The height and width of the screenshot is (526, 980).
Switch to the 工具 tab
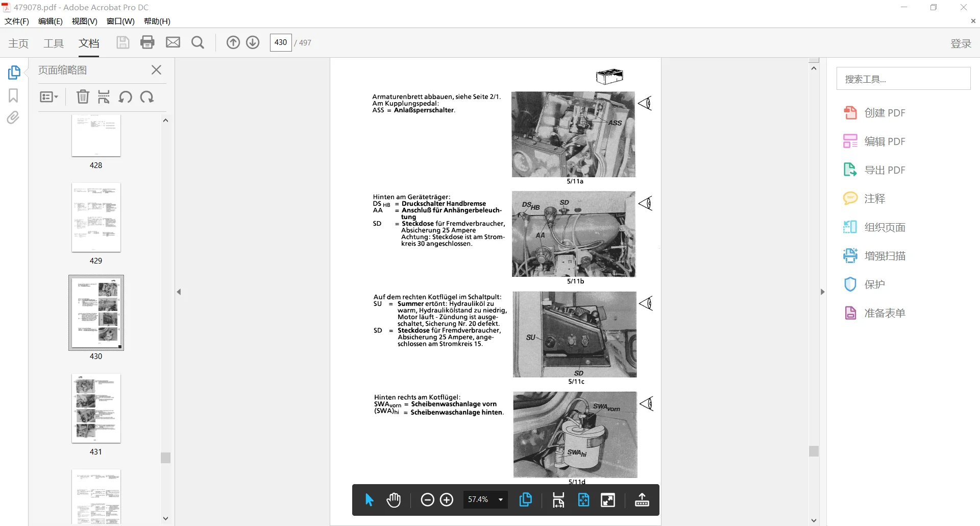click(54, 43)
